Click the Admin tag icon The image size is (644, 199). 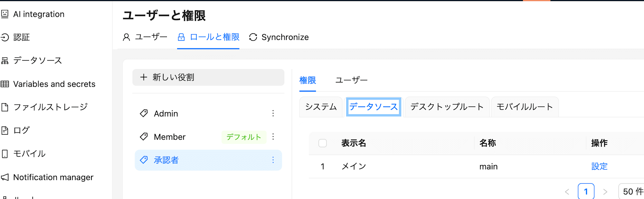click(144, 114)
